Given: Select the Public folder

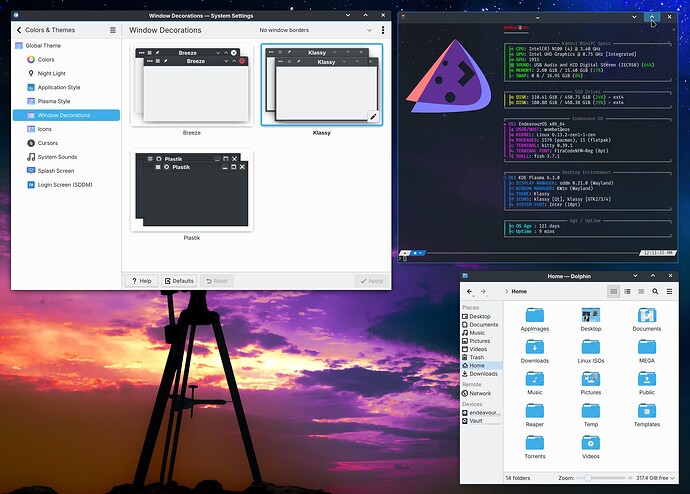Looking at the screenshot, I should (x=647, y=383).
